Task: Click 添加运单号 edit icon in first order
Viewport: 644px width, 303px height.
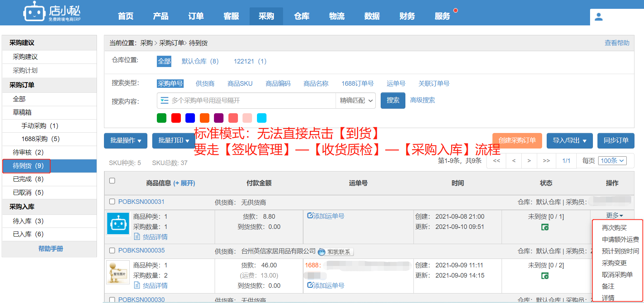Action: point(310,216)
